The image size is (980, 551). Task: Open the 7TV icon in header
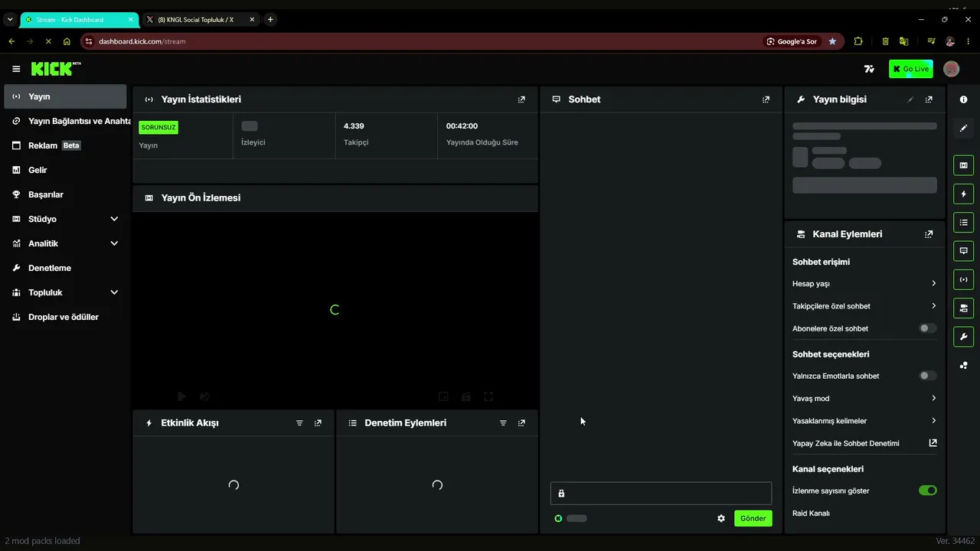pyautogui.click(x=869, y=69)
